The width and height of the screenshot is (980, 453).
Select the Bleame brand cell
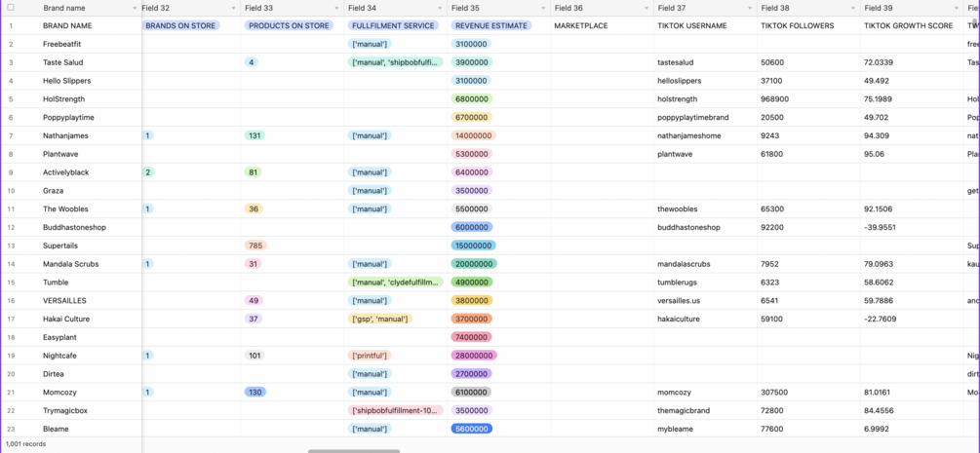point(91,429)
